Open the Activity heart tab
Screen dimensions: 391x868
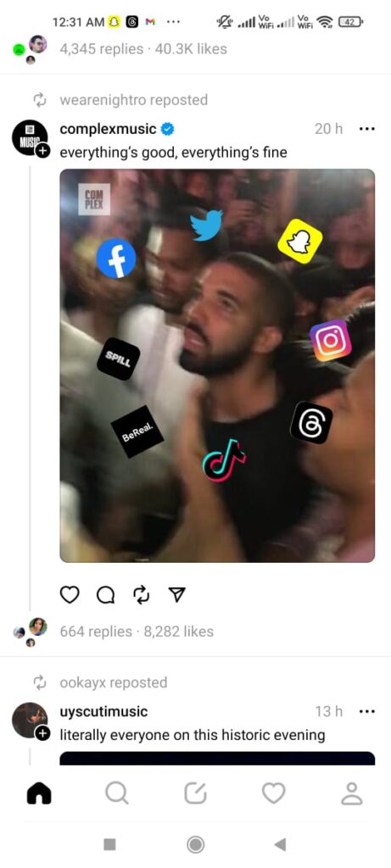274,793
